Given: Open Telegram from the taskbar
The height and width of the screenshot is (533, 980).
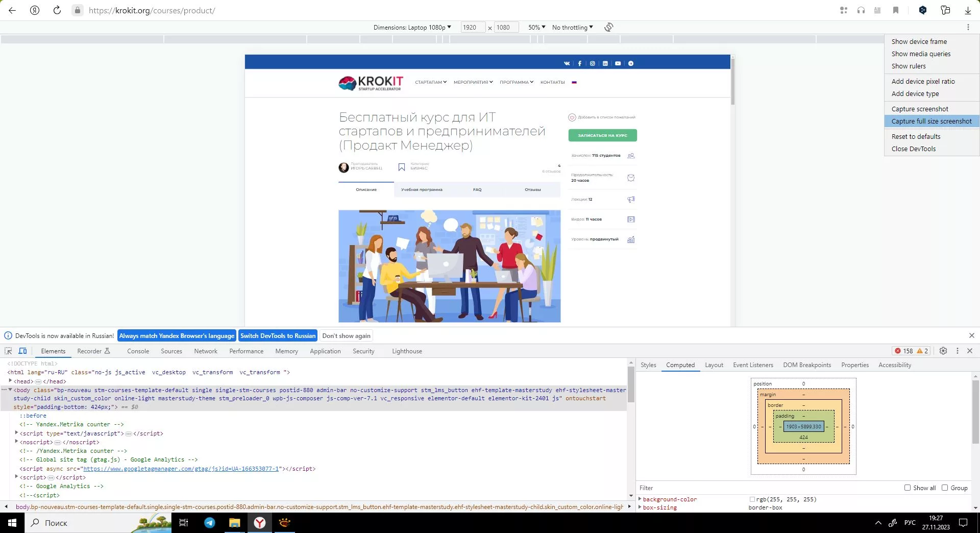Looking at the screenshot, I should pyautogui.click(x=209, y=522).
